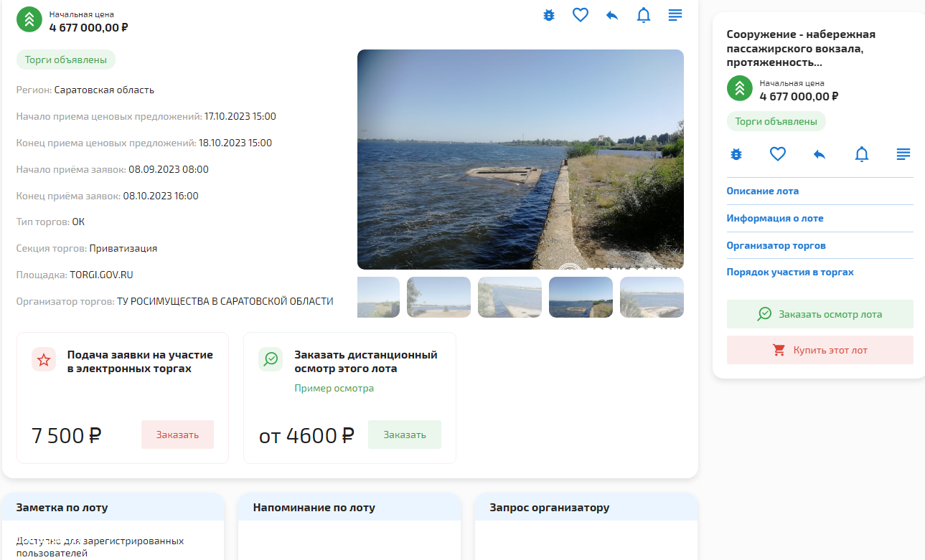The width and height of the screenshot is (925, 560).
Task: Click the bug report icon in main header
Action: coord(549,15)
